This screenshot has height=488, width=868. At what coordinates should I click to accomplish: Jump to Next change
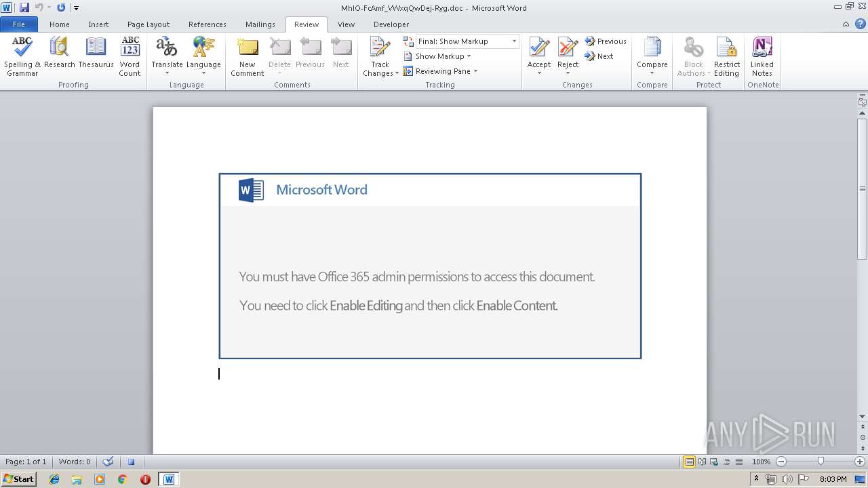point(599,56)
